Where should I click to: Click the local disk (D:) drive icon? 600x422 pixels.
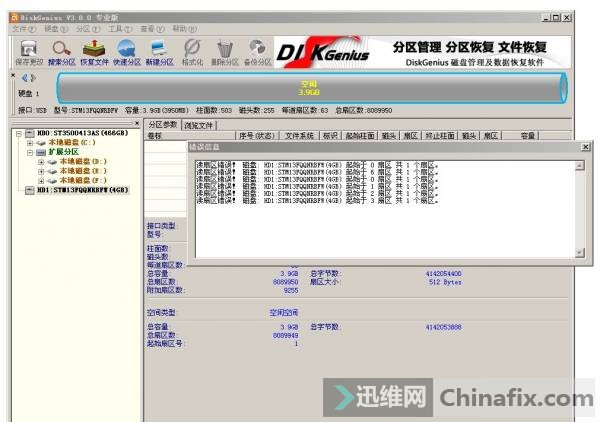click(52, 162)
